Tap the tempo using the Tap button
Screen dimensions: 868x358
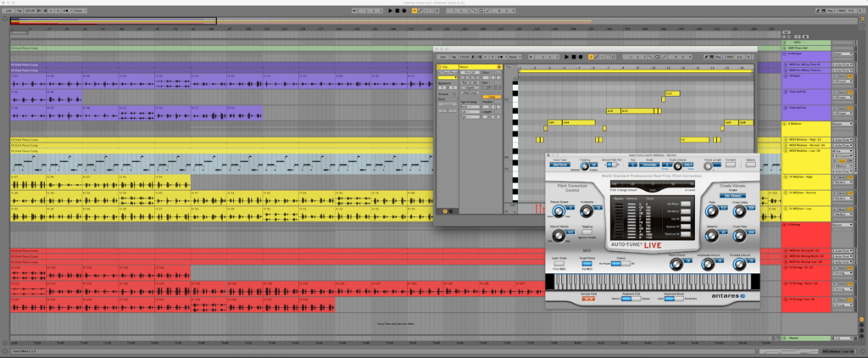pyautogui.click(x=19, y=10)
